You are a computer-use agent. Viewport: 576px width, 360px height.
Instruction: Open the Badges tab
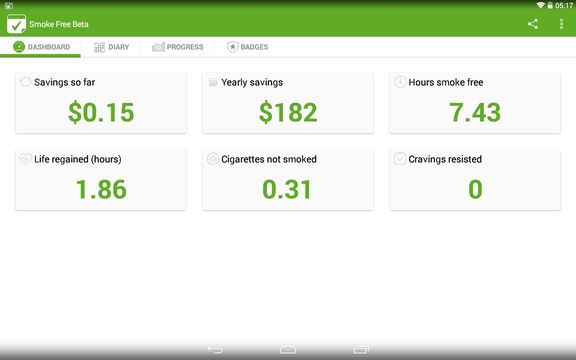tap(247, 47)
